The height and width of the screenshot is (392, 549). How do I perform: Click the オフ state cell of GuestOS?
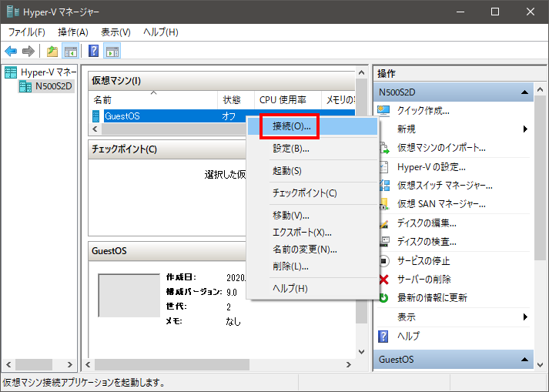pos(229,116)
